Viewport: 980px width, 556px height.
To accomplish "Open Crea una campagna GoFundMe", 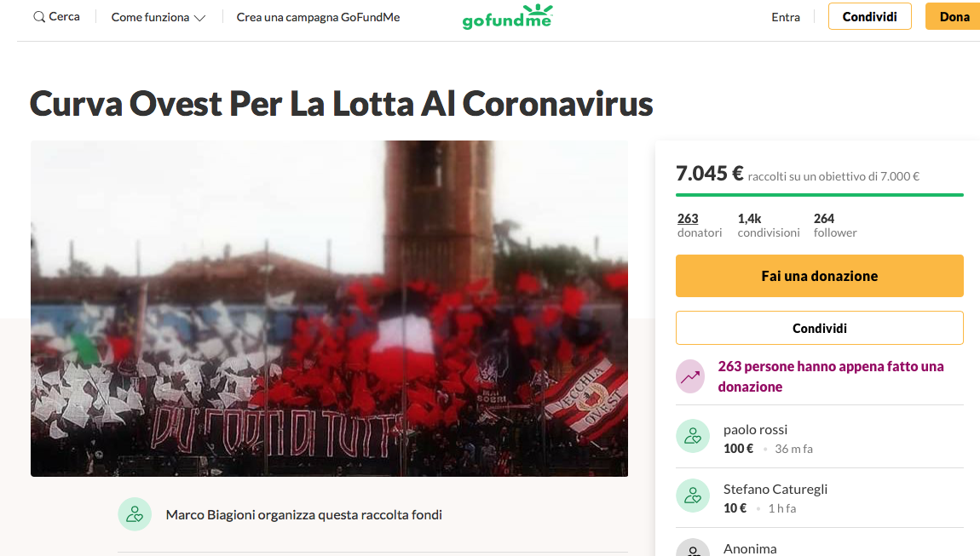I will (318, 18).
